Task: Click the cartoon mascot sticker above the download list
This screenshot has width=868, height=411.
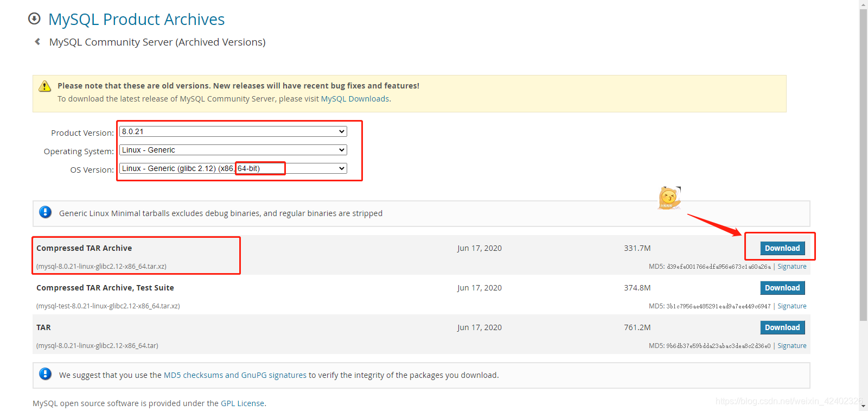Action: click(669, 198)
